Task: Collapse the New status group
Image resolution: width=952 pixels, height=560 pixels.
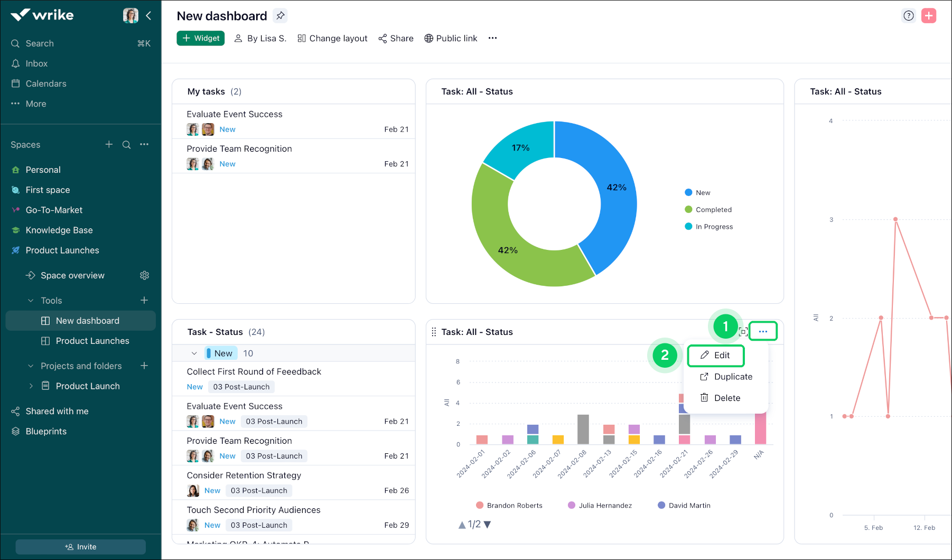Action: coord(194,353)
